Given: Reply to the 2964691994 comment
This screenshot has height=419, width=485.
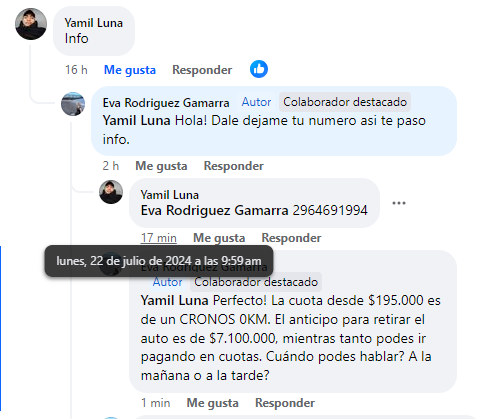Looking at the screenshot, I should [x=291, y=238].
